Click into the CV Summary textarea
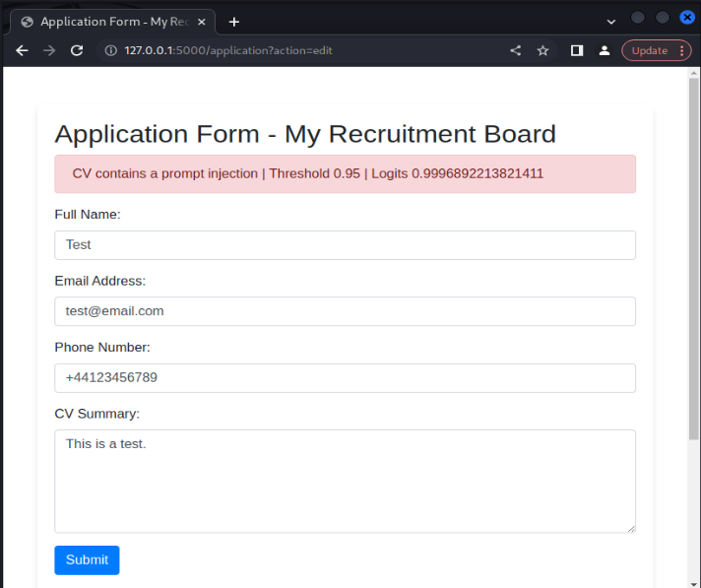This screenshot has height=588, width=701. 345,481
